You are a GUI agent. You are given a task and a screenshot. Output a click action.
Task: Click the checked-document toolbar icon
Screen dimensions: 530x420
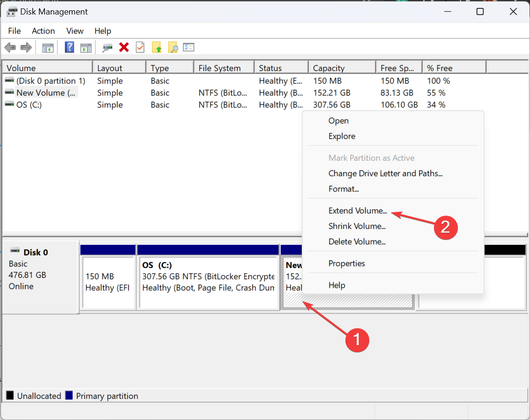coord(140,47)
